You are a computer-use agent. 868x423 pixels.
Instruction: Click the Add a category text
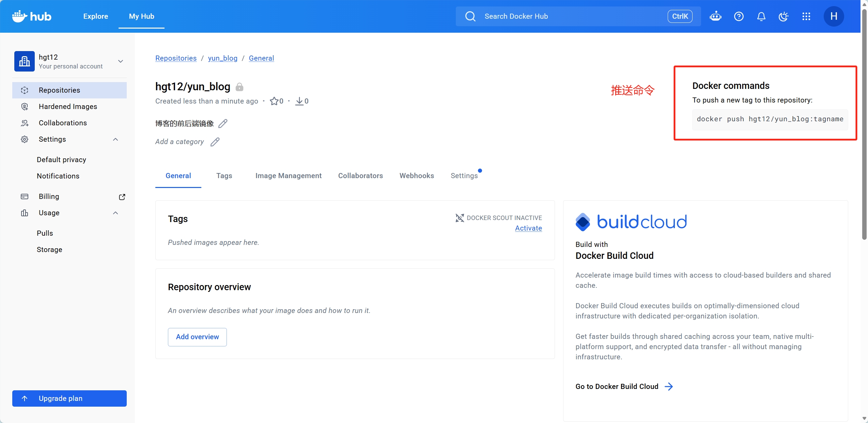[180, 142]
